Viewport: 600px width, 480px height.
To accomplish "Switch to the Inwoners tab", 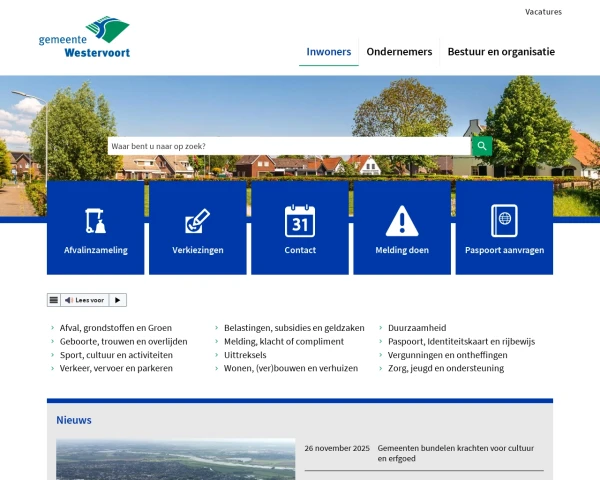I will tap(328, 51).
